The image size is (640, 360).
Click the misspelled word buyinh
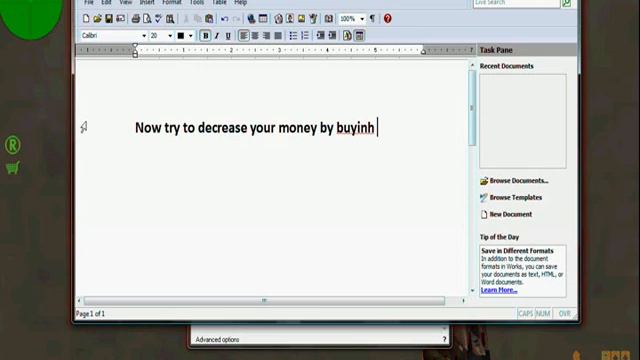[x=355, y=128]
